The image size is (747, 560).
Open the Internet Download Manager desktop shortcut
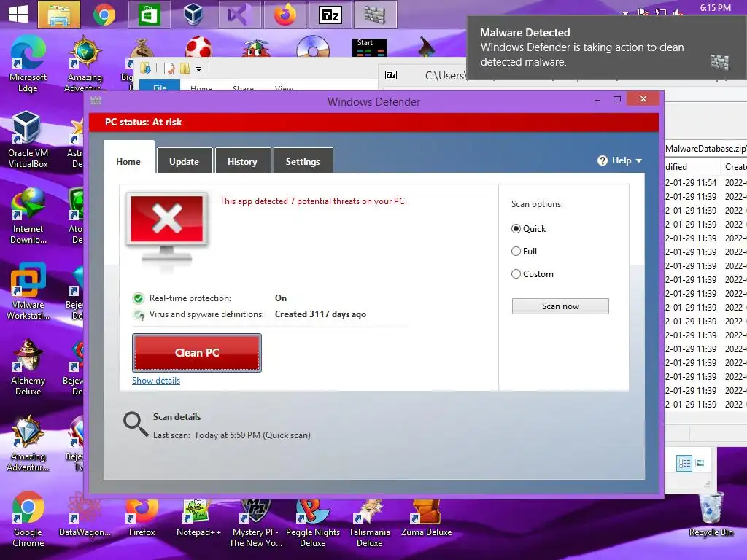[x=28, y=215]
